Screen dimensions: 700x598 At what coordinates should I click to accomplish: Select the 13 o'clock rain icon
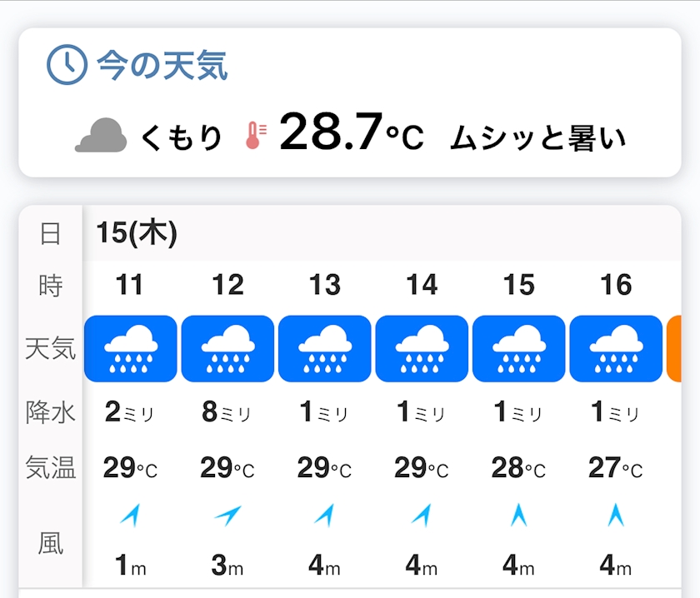[x=325, y=349]
